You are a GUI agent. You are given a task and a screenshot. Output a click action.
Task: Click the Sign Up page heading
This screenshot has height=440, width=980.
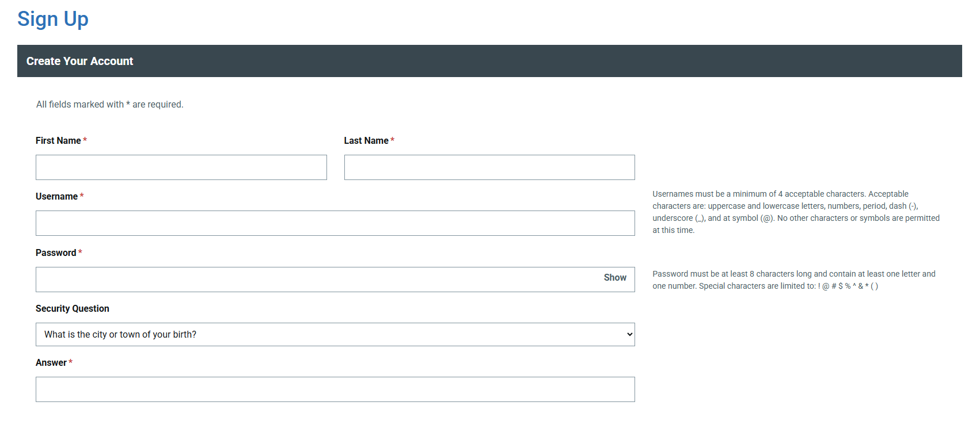tap(53, 19)
